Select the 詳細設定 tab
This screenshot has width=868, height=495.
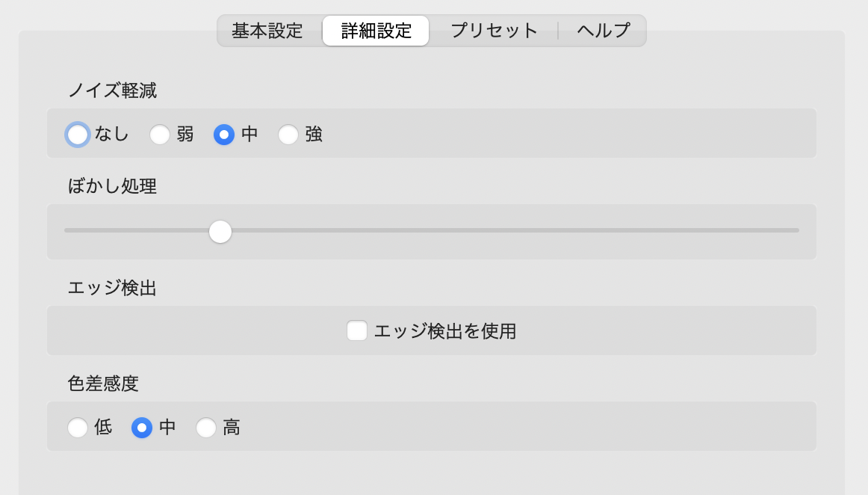[x=376, y=31]
